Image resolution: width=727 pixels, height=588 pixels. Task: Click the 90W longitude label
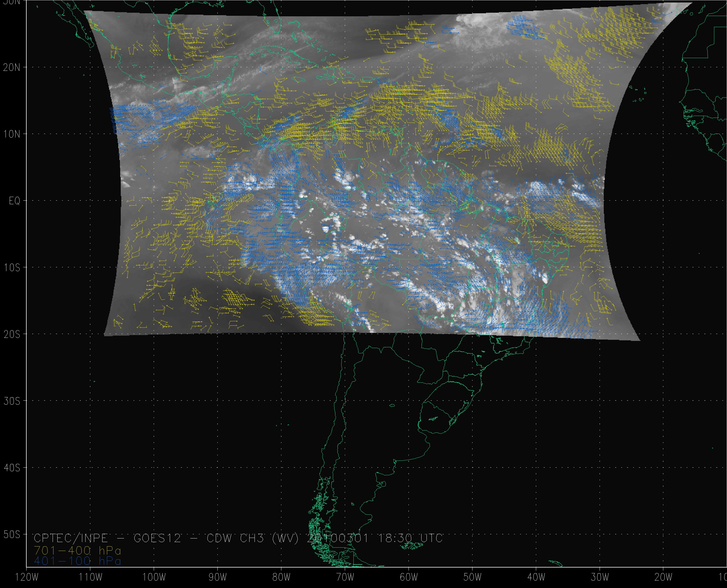(218, 577)
